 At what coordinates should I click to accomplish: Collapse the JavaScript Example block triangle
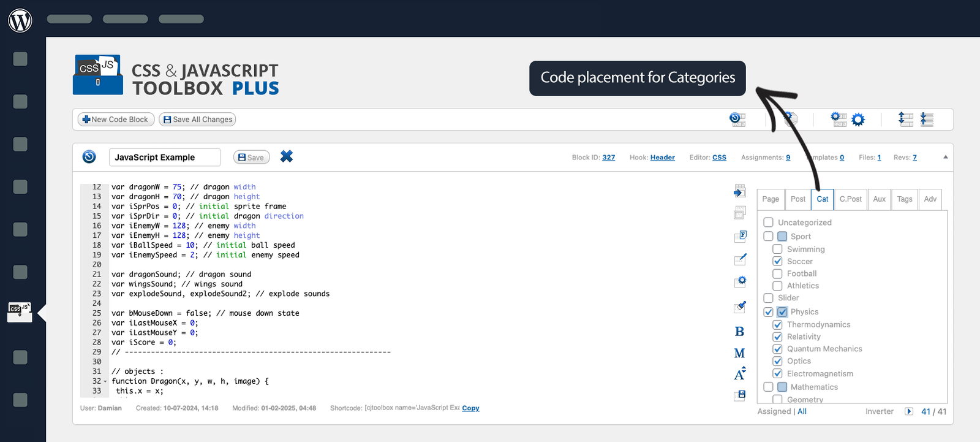[945, 157]
